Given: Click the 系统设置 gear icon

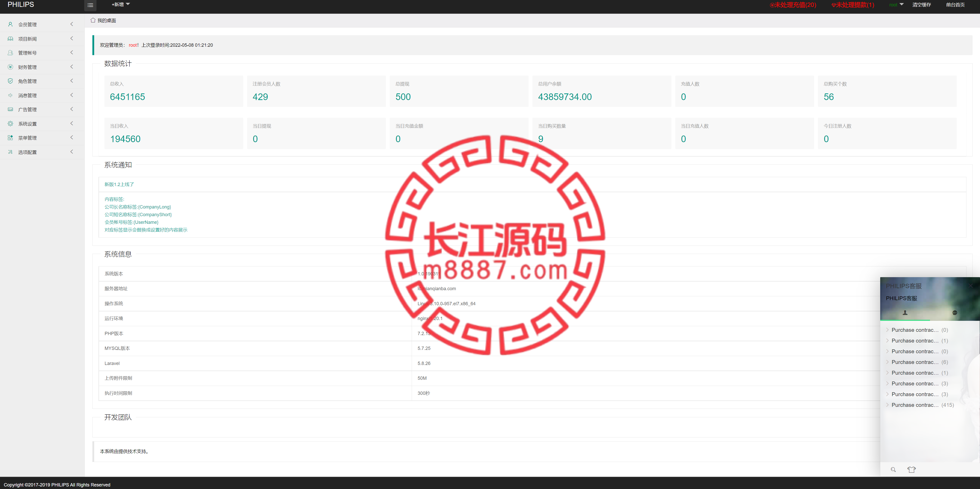Looking at the screenshot, I should [10, 123].
